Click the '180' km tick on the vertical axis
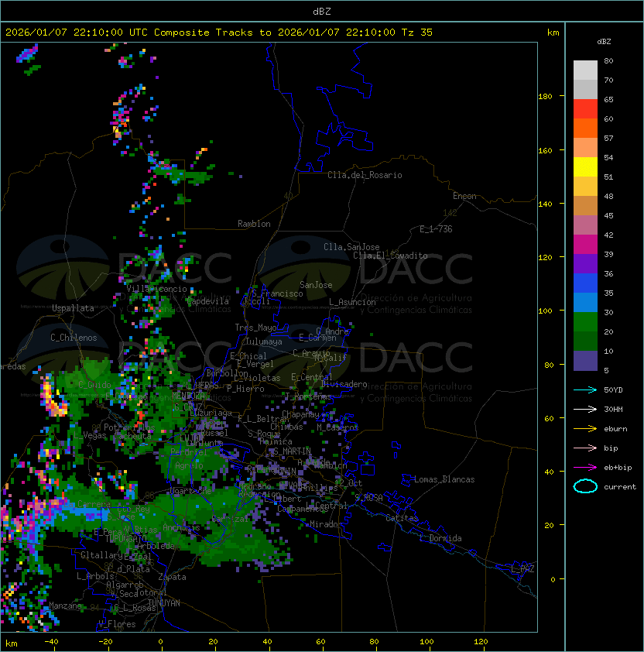 (x=545, y=97)
